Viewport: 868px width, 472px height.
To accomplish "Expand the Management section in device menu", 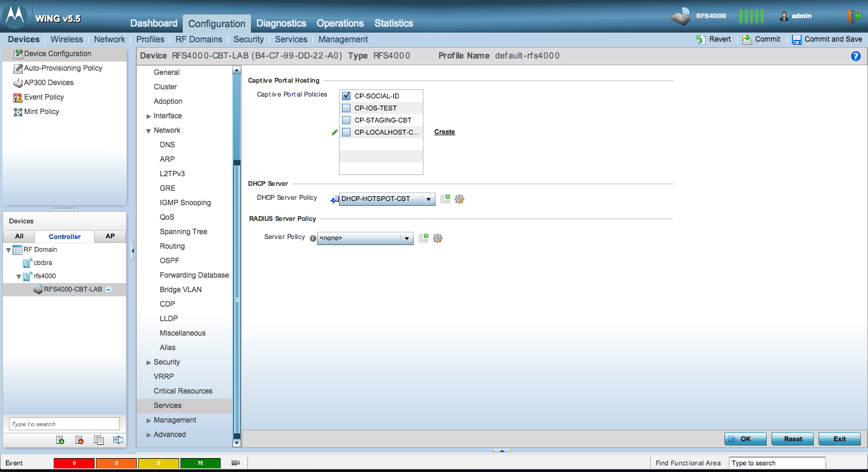I will [x=149, y=421].
